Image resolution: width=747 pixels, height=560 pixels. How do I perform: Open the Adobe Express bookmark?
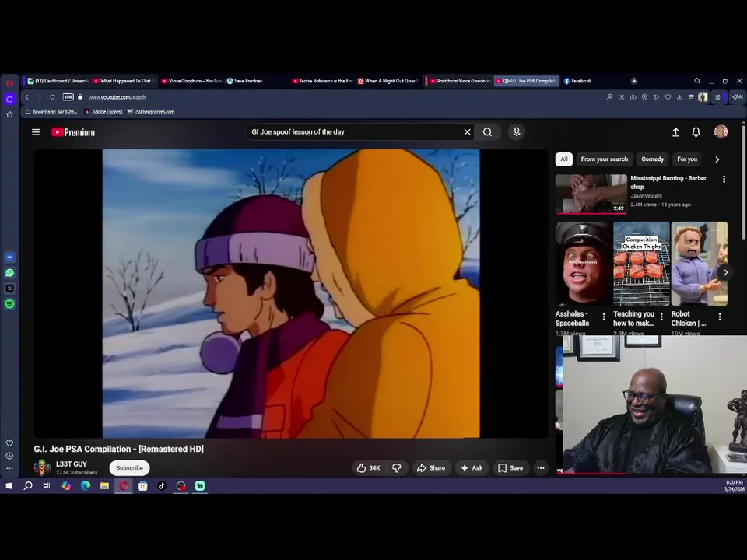[103, 112]
